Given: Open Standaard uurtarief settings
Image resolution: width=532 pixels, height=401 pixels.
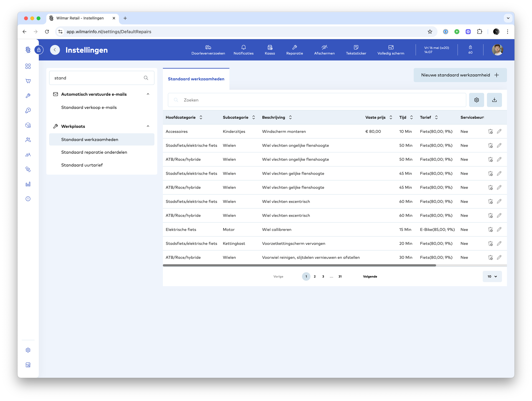Looking at the screenshot, I should (x=82, y=165).
